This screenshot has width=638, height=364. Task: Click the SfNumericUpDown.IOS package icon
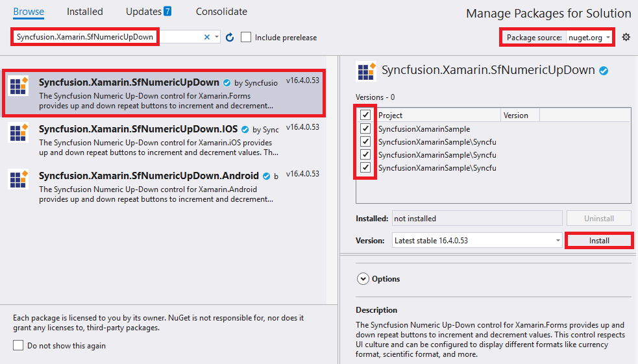coord(18,132)
